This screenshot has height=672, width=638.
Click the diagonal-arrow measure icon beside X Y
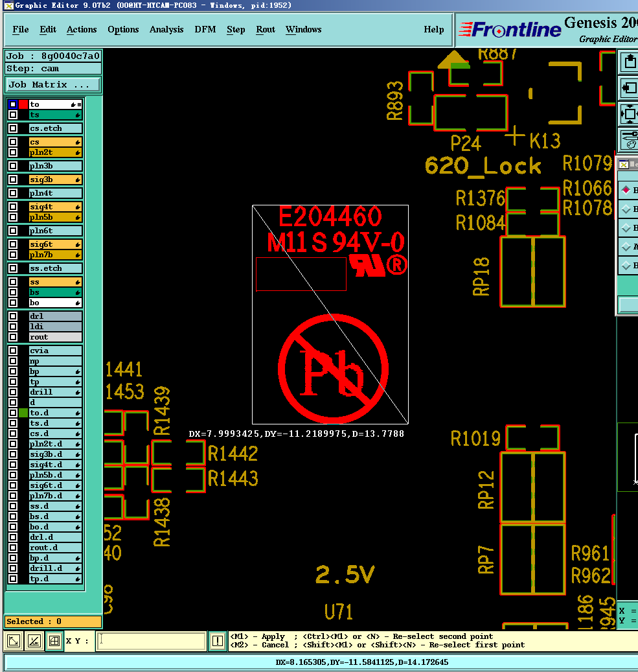[x=14, y=641]
